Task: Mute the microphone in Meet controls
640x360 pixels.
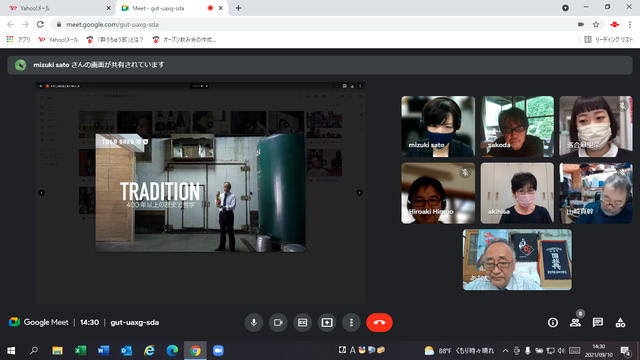Action: 253,322
